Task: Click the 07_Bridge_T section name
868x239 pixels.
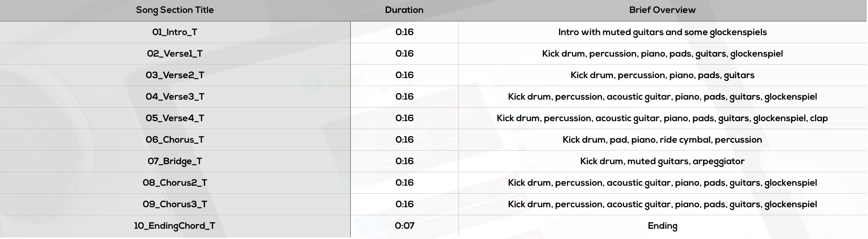Action: point(175,161)
